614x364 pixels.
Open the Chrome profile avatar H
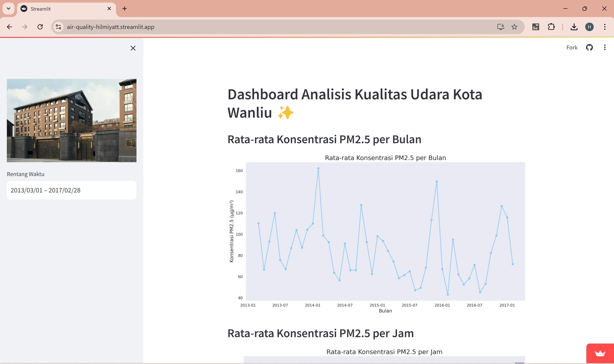coord(589,27)
